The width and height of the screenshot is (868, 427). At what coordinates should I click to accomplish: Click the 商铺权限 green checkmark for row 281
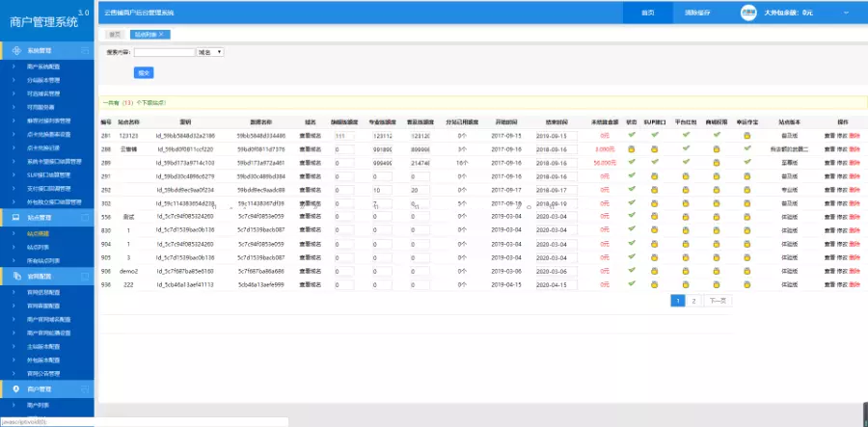point(717,134)
